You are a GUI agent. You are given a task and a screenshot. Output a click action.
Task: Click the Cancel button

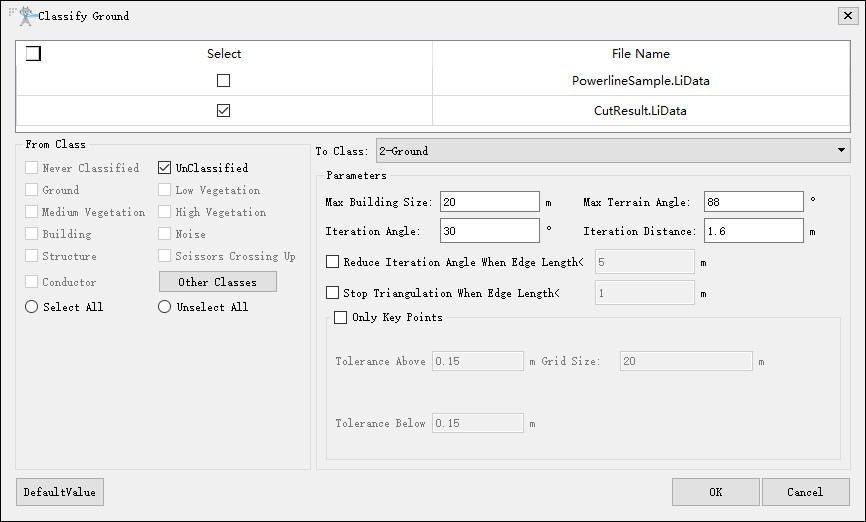click(805, 492)
